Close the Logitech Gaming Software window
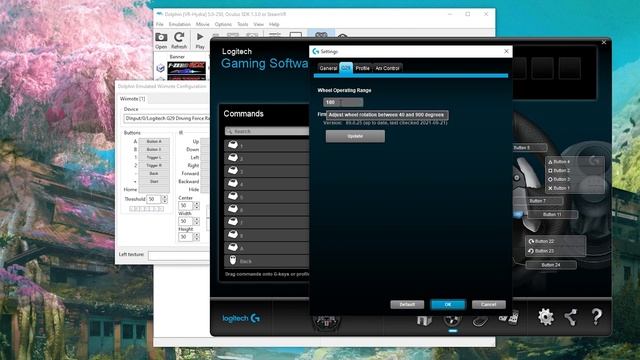 (604, 42)
